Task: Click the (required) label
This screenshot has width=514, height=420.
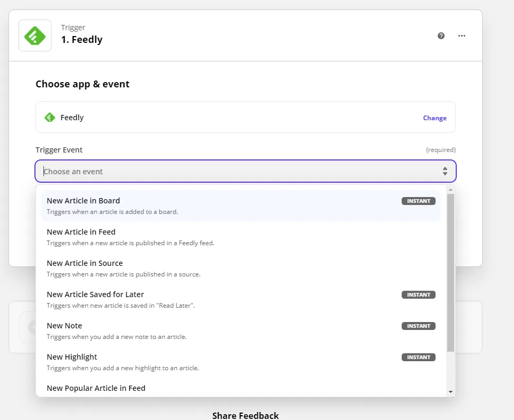Action: click(440, 150)
